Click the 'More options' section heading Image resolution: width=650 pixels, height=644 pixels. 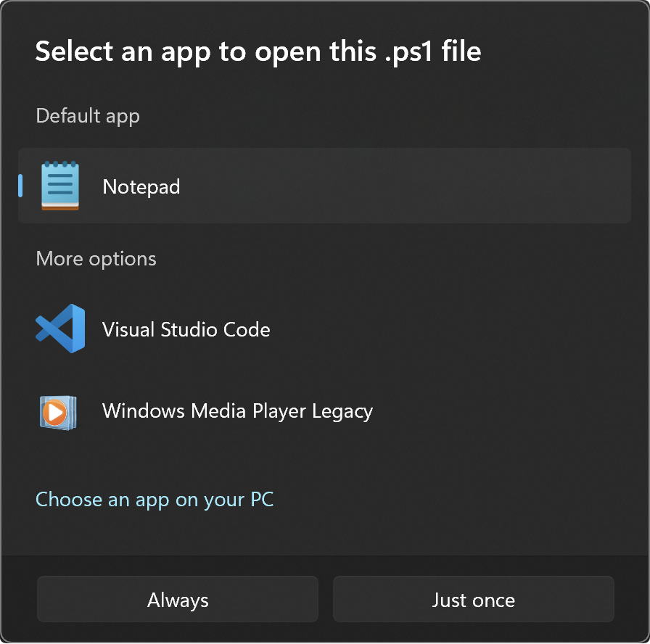(96, 259)
